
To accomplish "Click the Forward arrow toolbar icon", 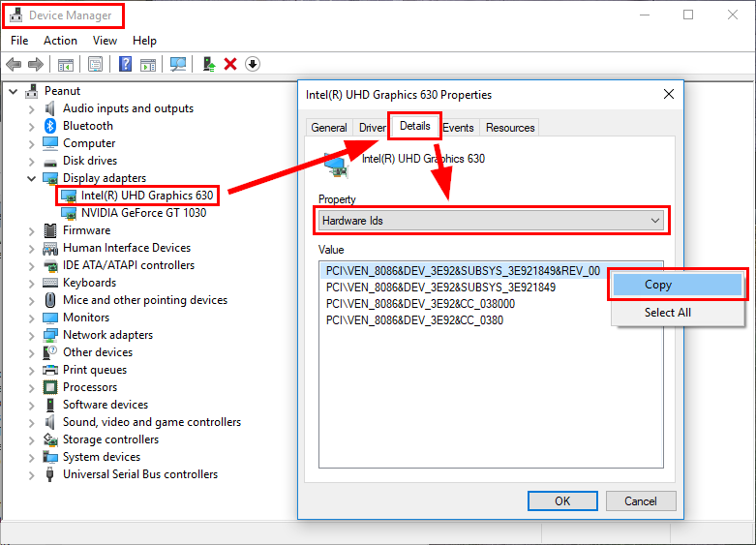I will pos(36,64).
